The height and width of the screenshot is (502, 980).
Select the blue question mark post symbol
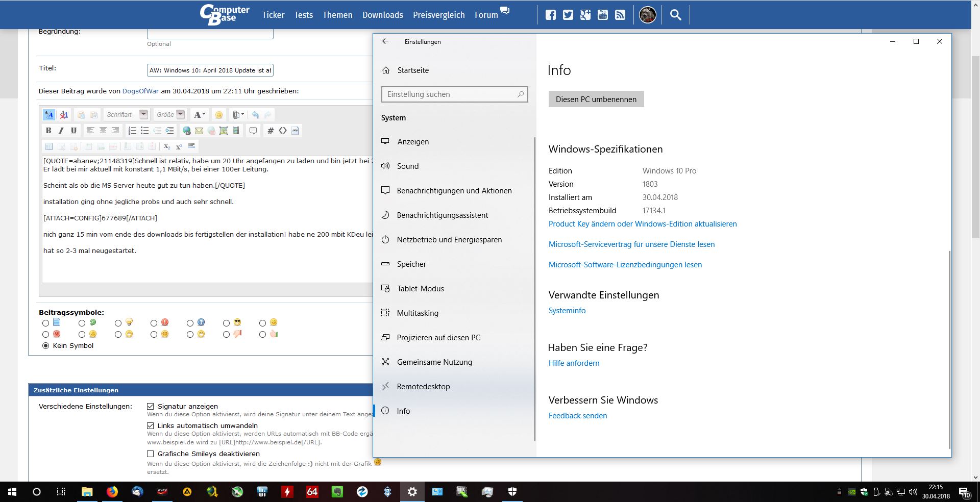click(x=190, y=323)
